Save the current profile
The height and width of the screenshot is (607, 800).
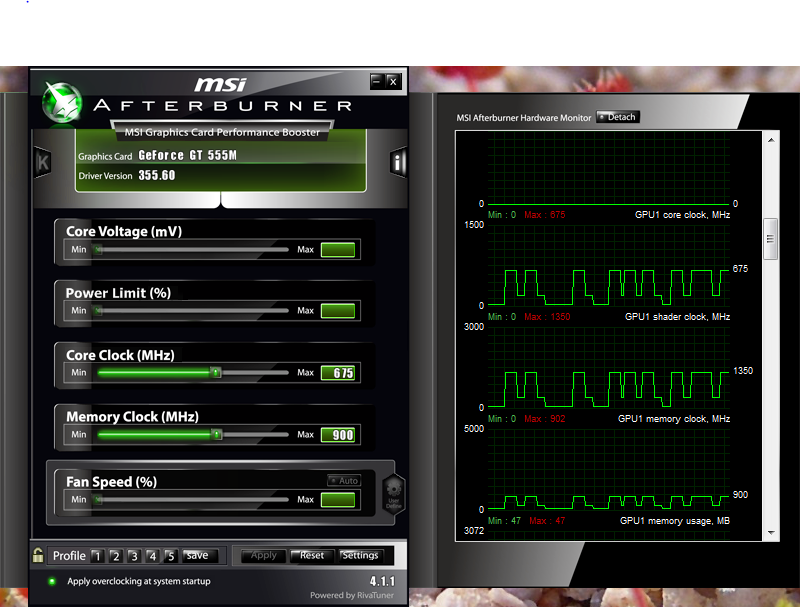click(199, 555)
